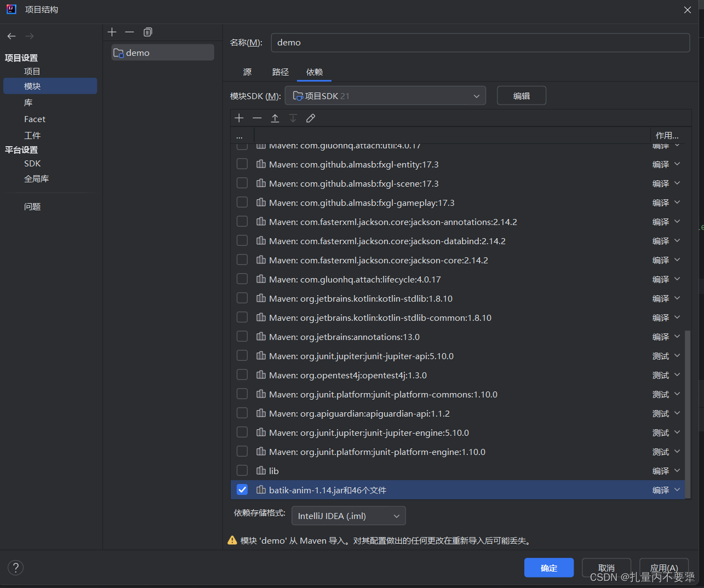The image size is (704, 588).
Task: Click the add dependency plus icon
Action: 239,118
